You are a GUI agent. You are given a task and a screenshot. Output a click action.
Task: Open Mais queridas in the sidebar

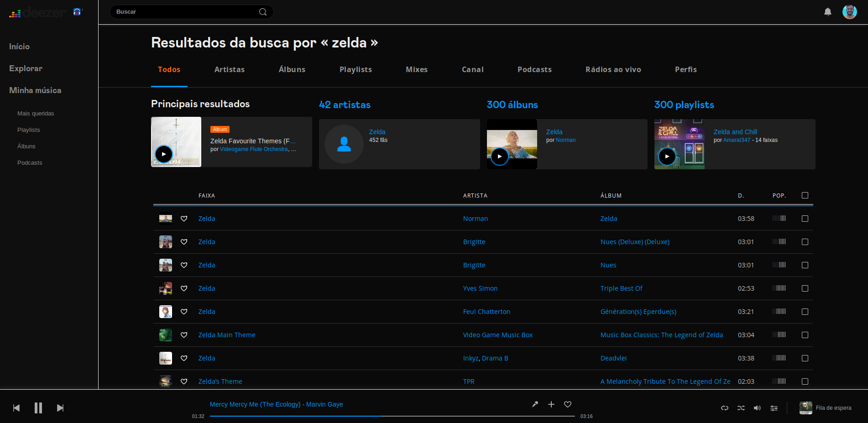click(36, 114)
